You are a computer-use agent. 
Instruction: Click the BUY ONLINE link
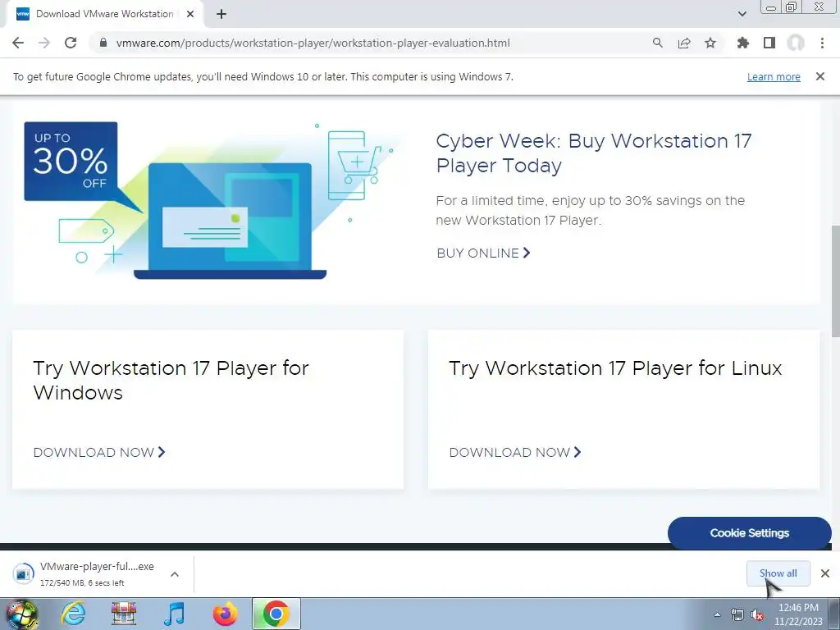click(483, 253)
